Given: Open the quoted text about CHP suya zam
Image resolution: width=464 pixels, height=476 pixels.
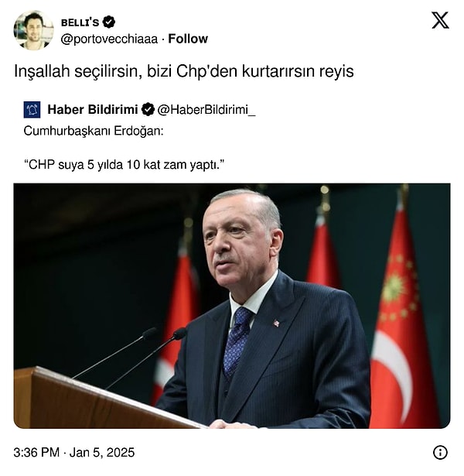Looking at the screenshot, I should [124, 165].
